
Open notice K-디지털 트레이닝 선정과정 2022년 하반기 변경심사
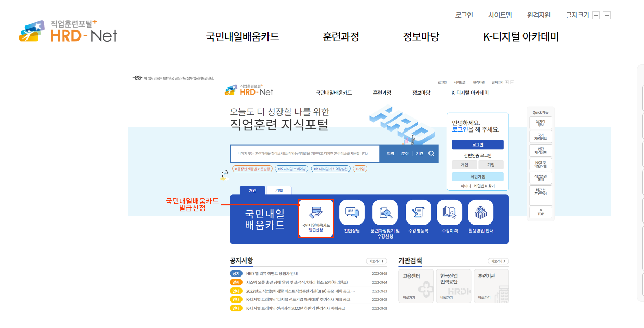pyautogui.click(x=296, y=308)
